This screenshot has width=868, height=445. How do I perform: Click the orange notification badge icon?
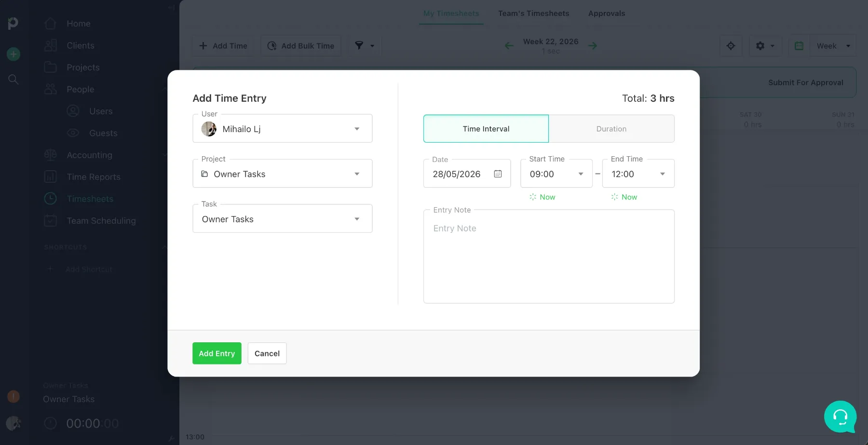pos(14,396)
